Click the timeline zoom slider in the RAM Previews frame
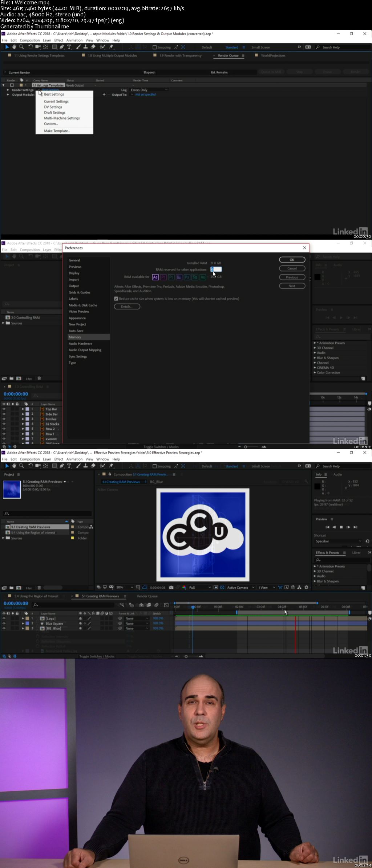Viewport: 372px width, 868px height. pyautogui.click(x=186, y=656)
